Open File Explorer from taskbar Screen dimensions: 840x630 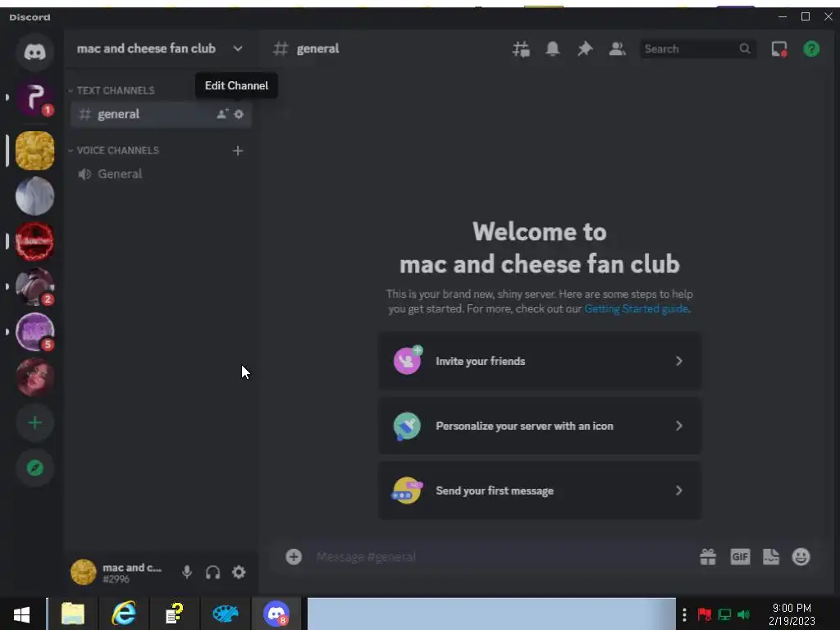coord(73,614)
